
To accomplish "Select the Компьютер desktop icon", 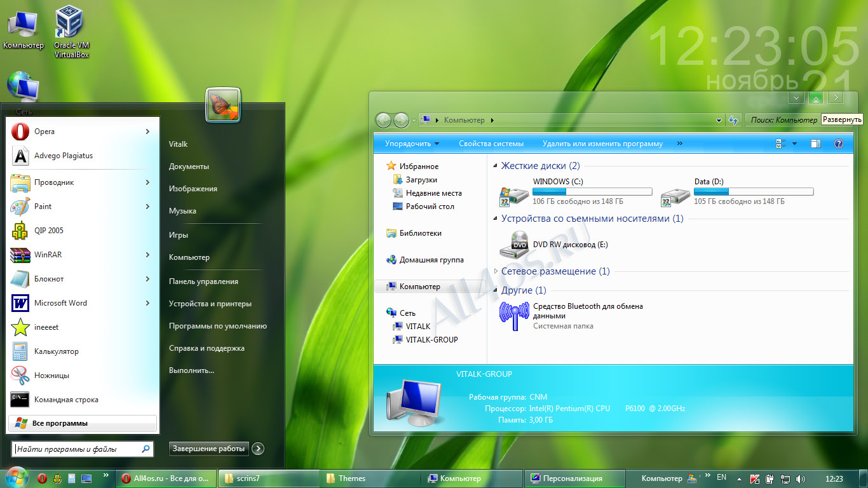I will click(x=23, y=29).
